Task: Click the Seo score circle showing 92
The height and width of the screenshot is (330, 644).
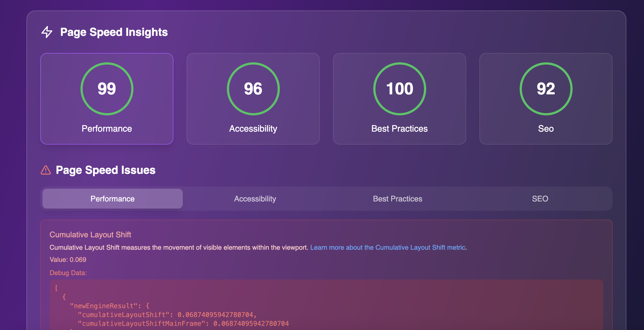Action: point(546,89)
